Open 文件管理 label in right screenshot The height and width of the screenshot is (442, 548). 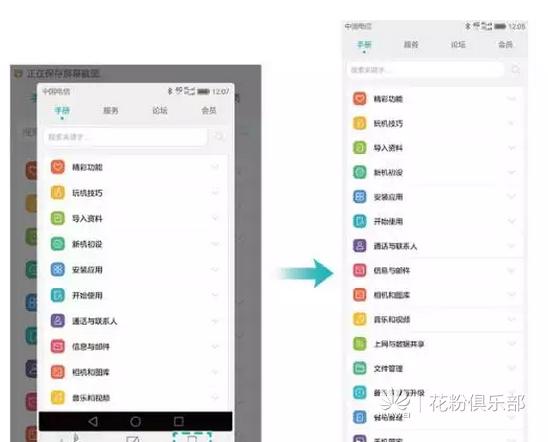point(388,368)
